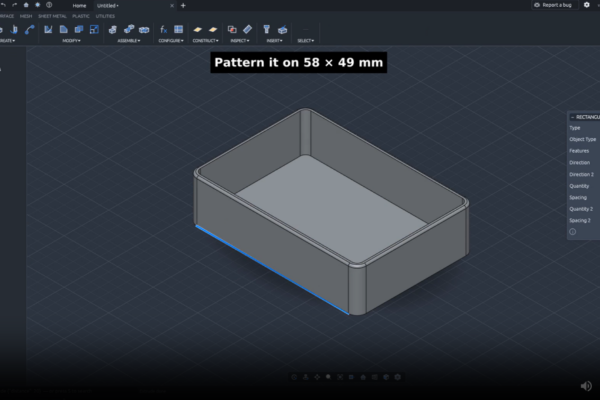Open the CONSTRUCT dropdown menu
Viewport: 600px width, 400px height.
(205, 41)
